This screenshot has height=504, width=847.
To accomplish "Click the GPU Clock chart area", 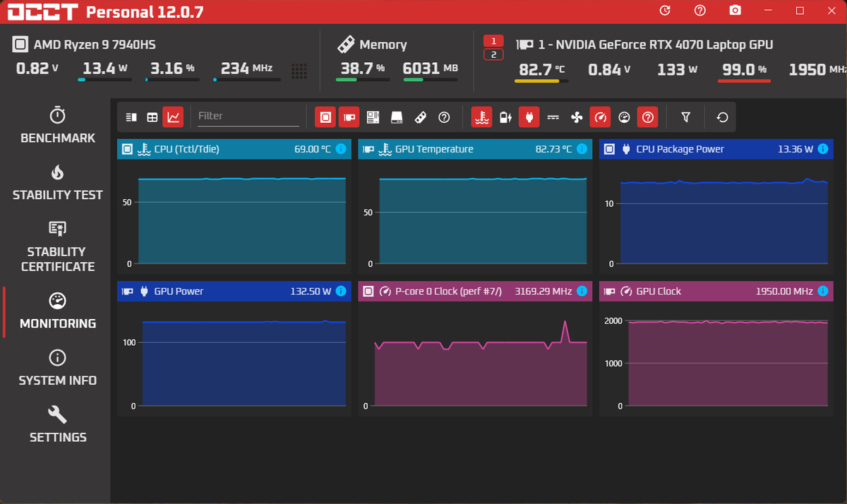I will (728, 364).
